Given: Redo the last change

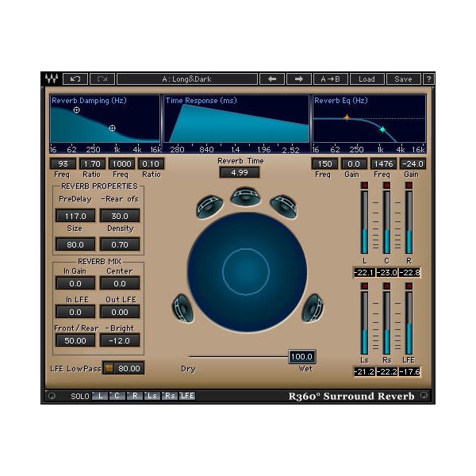Looking at the screenshot, I should (102, 79).
